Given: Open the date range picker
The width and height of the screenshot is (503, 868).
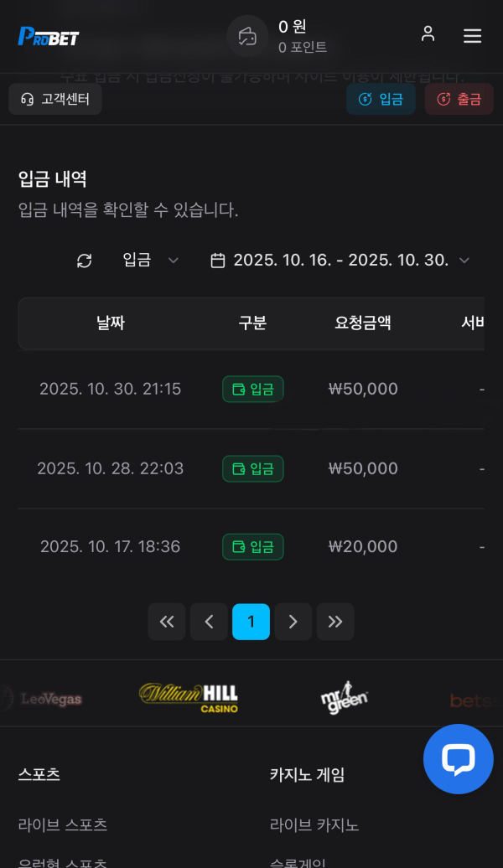Looking at the screenshot, I should click(x=340, y=261).
